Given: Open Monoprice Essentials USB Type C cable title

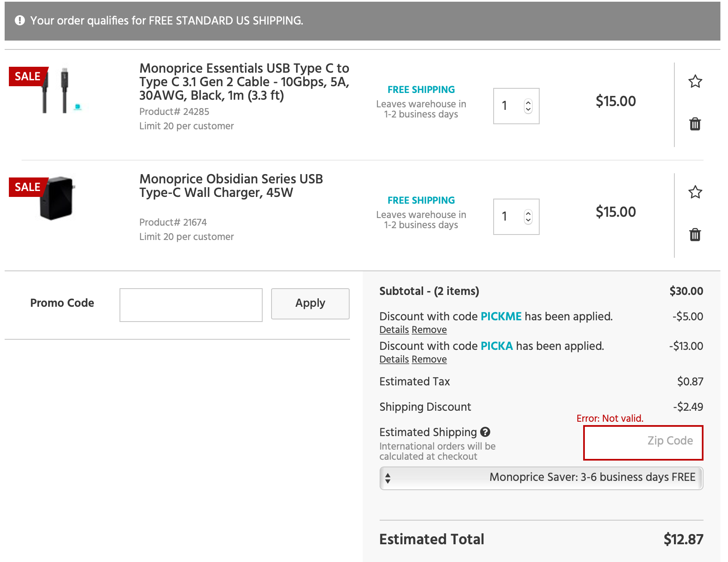Looking at the screenshot, I should tap(244, 82).
